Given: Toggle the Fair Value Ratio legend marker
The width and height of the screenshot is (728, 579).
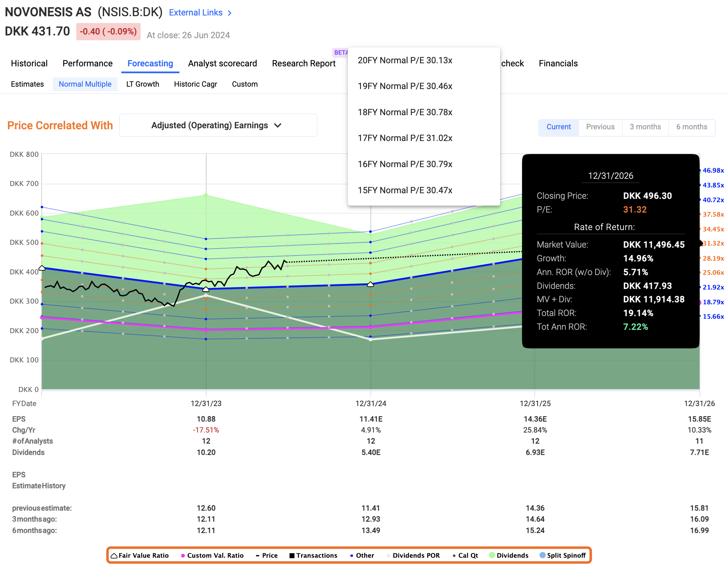Looking at the screenshot, I should tap(140, 555).
